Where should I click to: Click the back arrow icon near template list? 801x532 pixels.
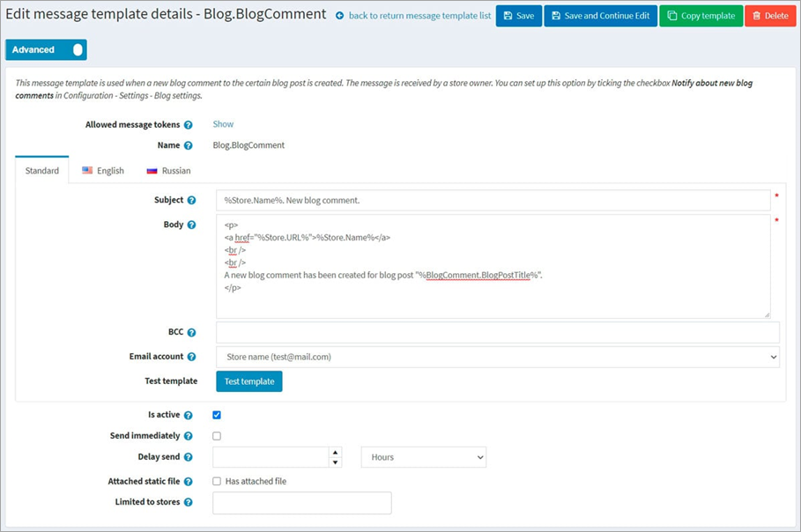click(339, 16)
